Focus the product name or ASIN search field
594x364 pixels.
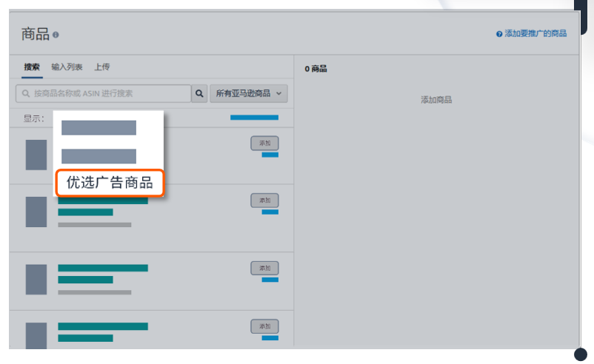(x=103, y=93)
